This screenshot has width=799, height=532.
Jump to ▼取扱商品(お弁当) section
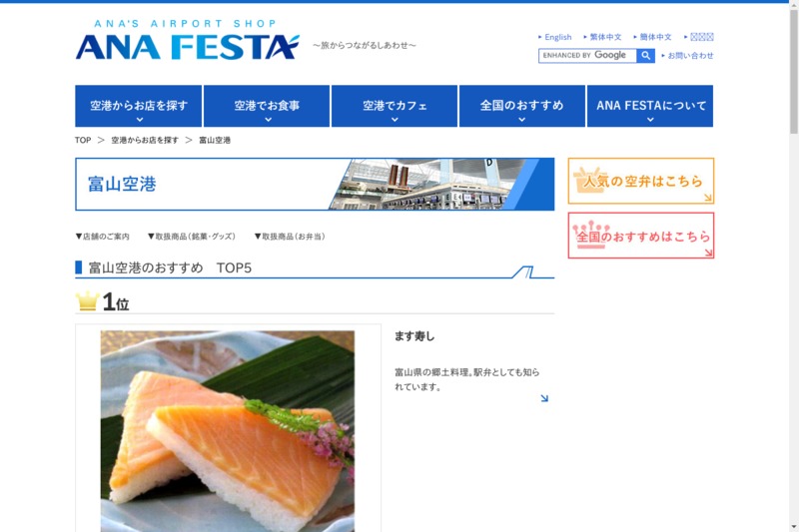tap(290, 237)
